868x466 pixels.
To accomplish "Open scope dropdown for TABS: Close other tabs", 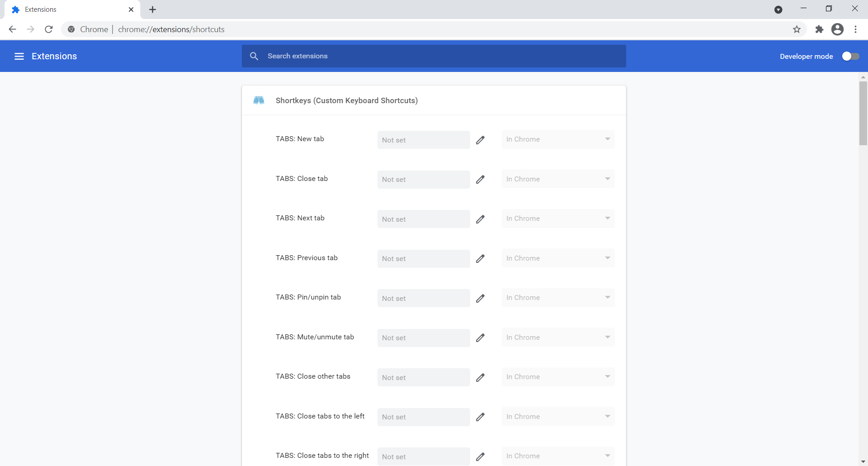I will pyautogui.click(x=558, y=377).
